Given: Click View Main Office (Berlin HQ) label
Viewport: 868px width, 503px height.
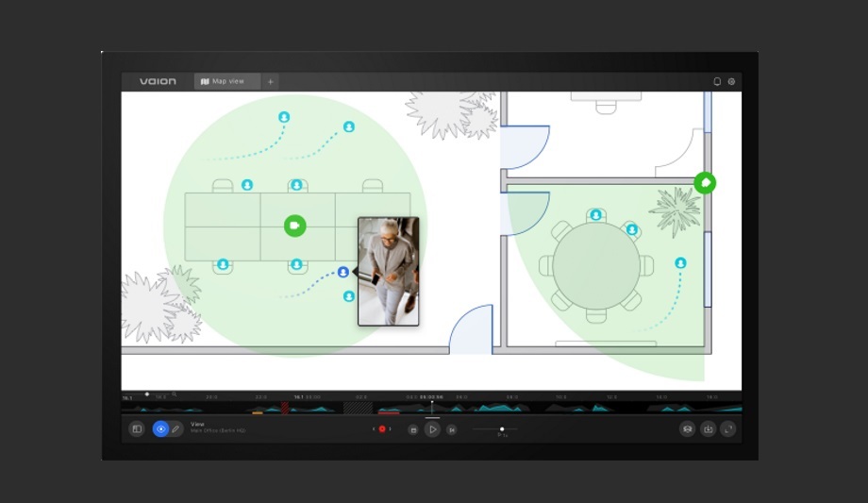Looking at the screenshot, I should click(218, 428).
